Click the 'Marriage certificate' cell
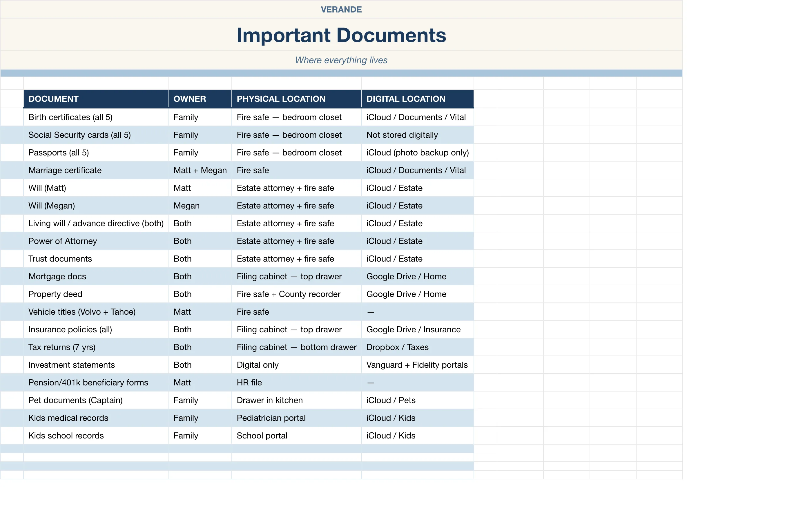 pos(96,170)
